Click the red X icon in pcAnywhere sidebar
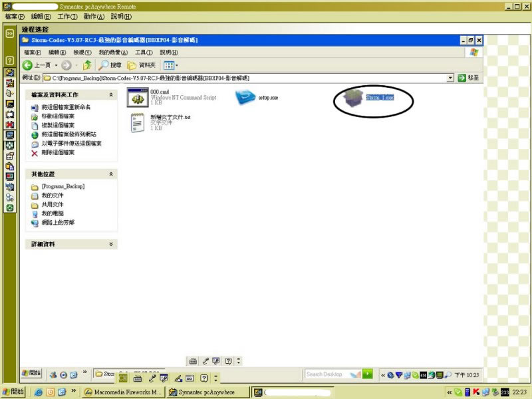 10,124
